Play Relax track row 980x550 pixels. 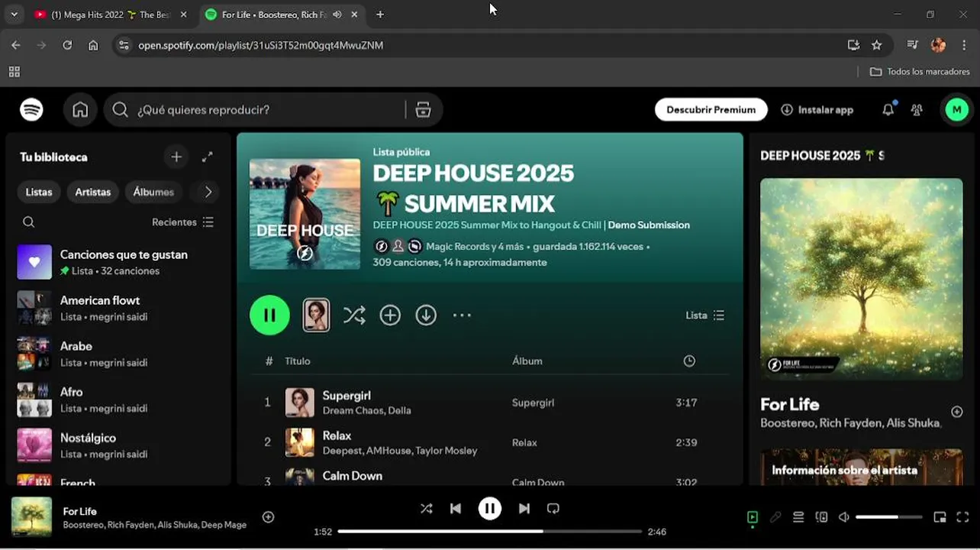click(490, 442)
